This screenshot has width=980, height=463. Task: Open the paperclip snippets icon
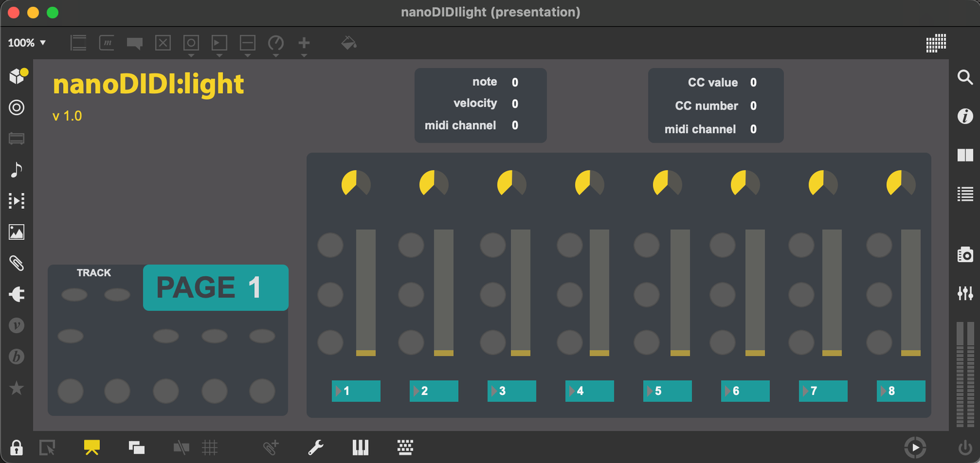click(17, 263)
